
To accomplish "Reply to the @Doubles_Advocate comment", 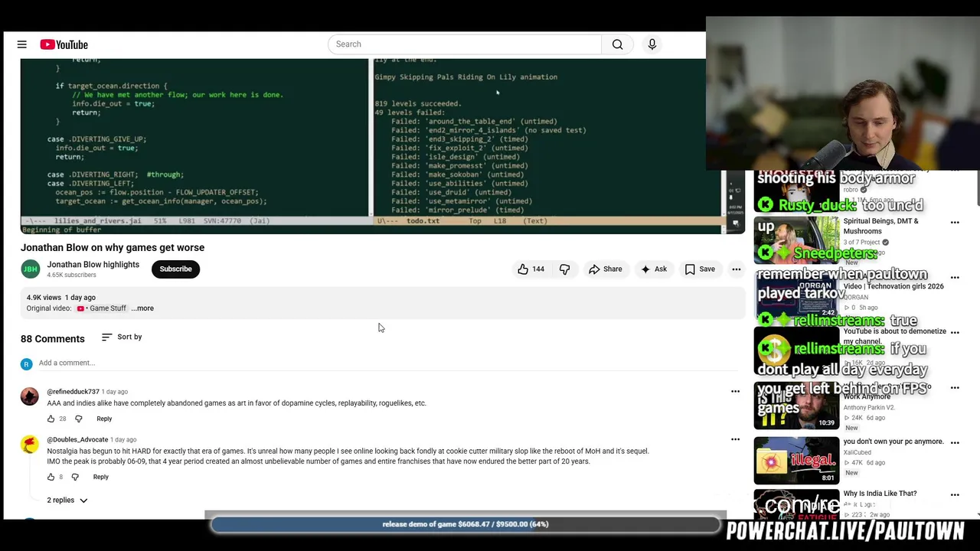I will coord(101,477).
